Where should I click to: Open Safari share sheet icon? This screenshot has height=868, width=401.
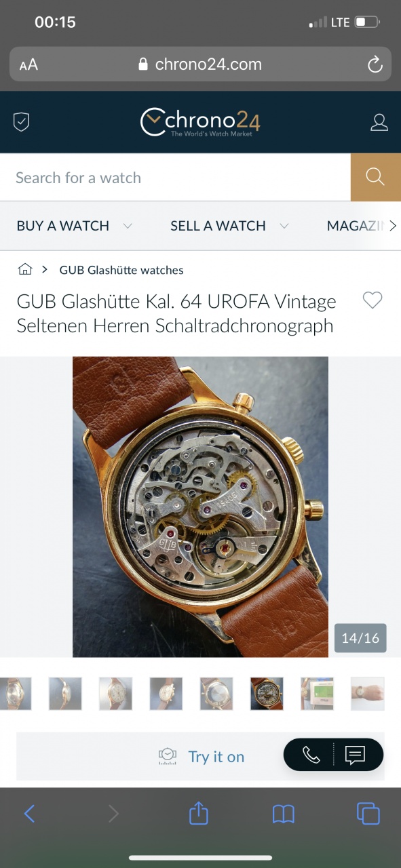[x=198, y=812]
